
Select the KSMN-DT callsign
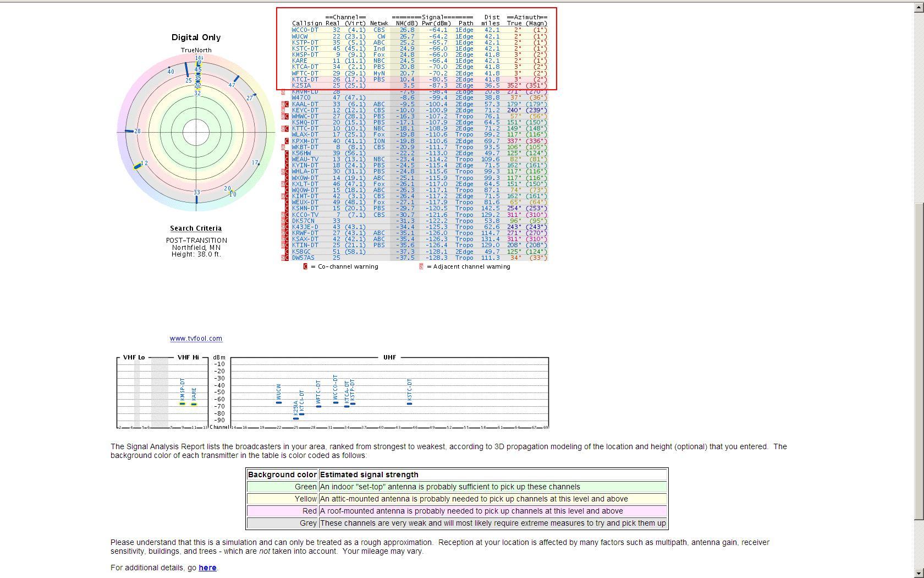pos(305,209)
